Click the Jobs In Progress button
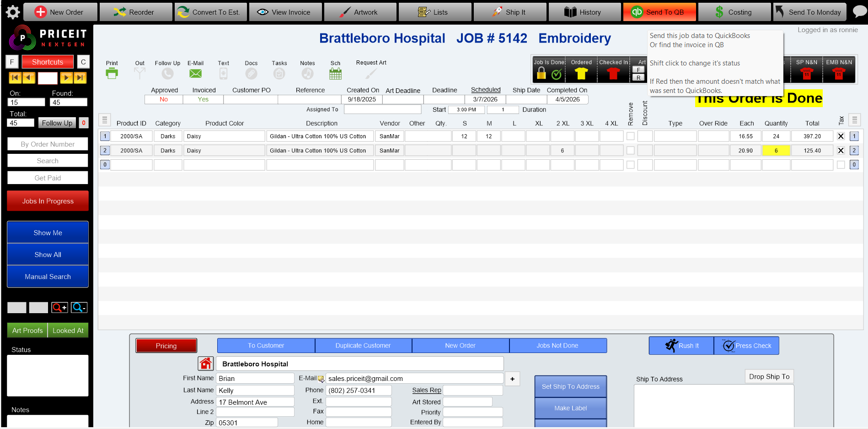 [48, 201]
